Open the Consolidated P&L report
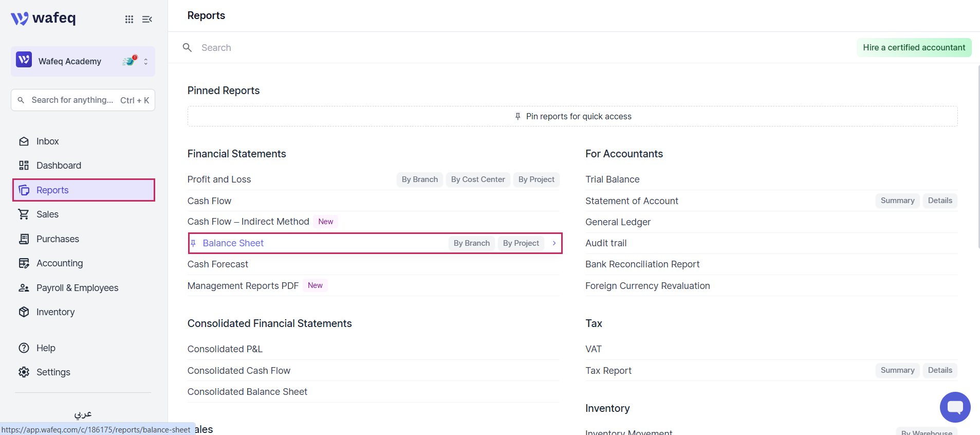This screenshot has height=435, width=980. point(225,349)
